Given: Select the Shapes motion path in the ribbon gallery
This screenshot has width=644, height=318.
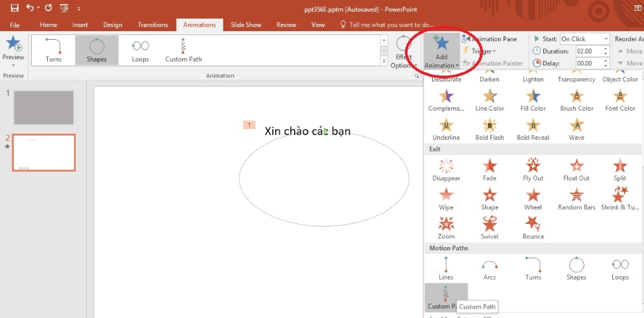Looking at the screenshot, I should 97,50.
